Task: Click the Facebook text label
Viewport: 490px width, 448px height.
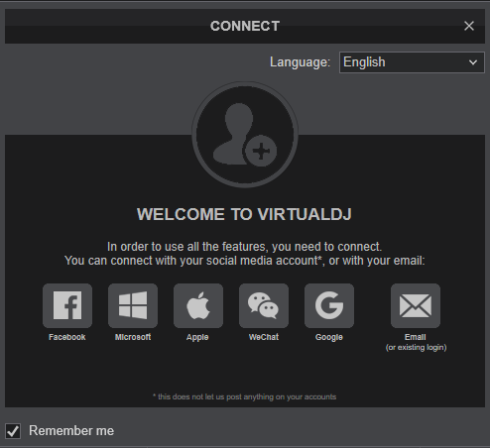Action: [x=67, y=337]
